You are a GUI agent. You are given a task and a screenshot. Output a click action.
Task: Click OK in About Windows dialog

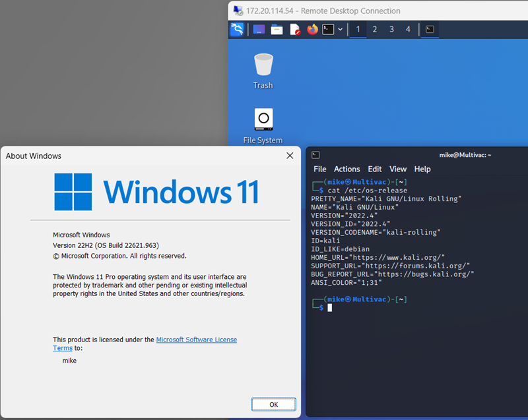(273, 404)
